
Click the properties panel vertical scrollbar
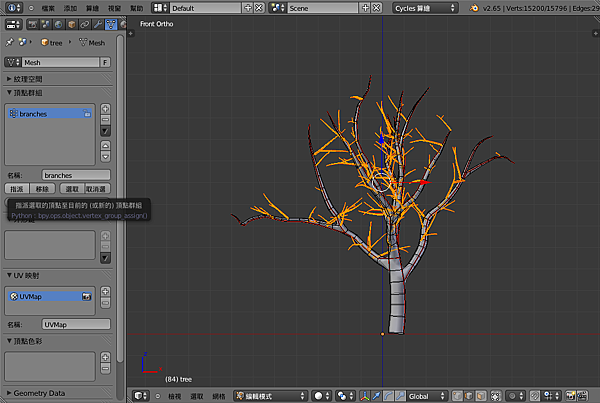coord(120,198)
